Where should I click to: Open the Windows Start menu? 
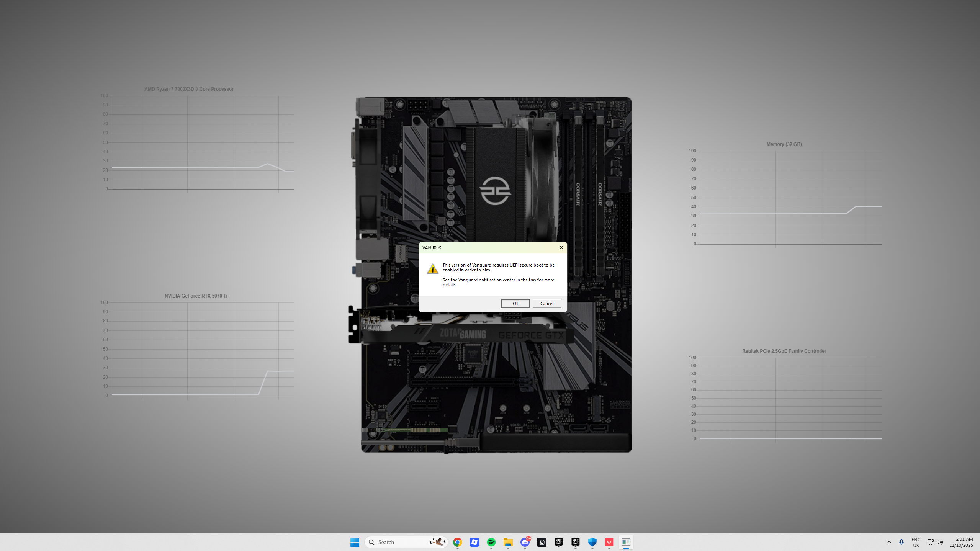click(x=355, y=542)
